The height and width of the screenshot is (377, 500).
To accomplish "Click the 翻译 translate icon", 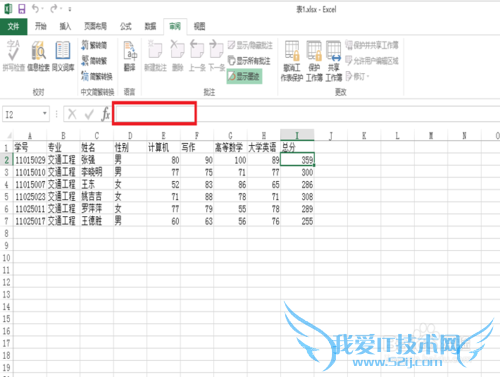I will [x=130, y=56].
